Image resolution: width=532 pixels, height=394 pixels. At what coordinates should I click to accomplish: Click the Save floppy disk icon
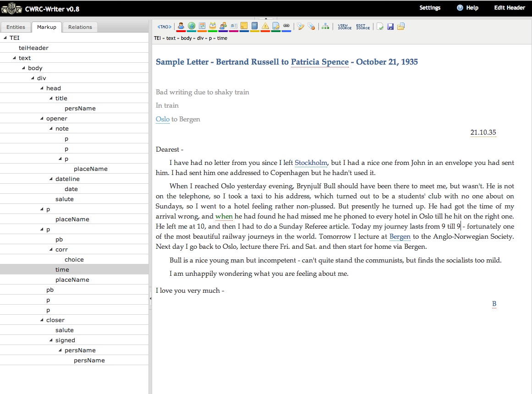tap(390, 27)
